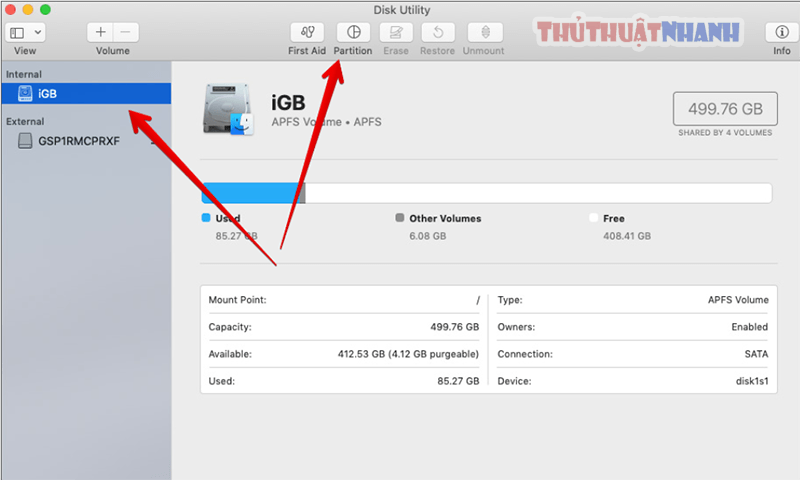Click the 499.76 GB capacity box

[725, 109]
